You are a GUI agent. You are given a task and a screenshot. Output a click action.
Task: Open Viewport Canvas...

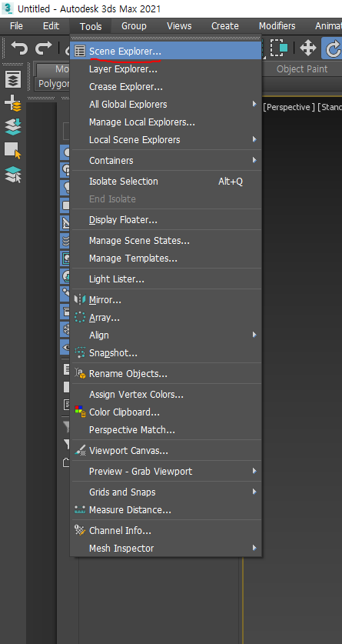[x=166, y=451]
